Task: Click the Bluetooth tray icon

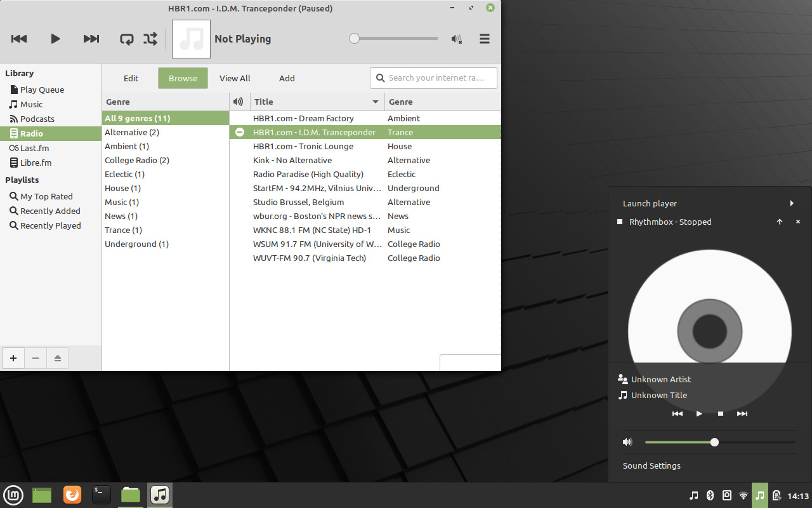Action: coord(710,495)
